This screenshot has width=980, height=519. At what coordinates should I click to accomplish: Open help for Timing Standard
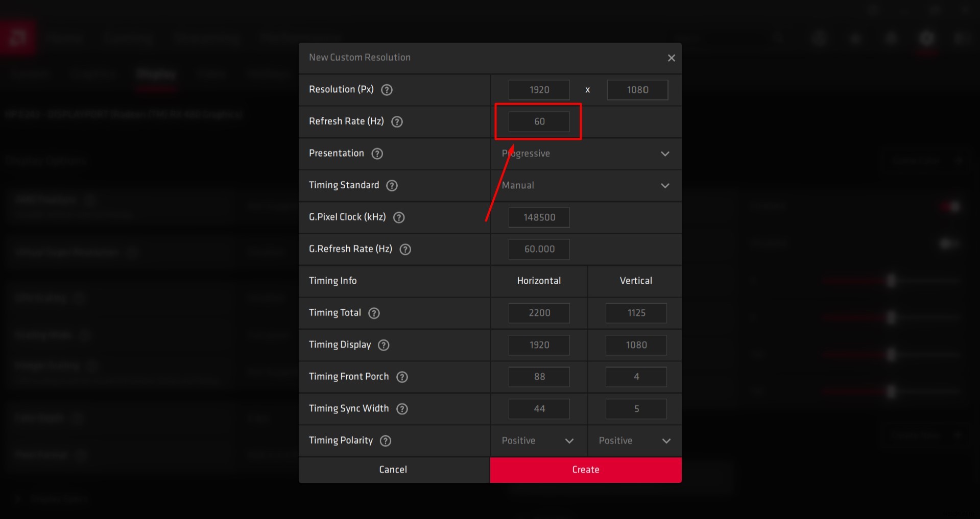(x=392, y=186)
